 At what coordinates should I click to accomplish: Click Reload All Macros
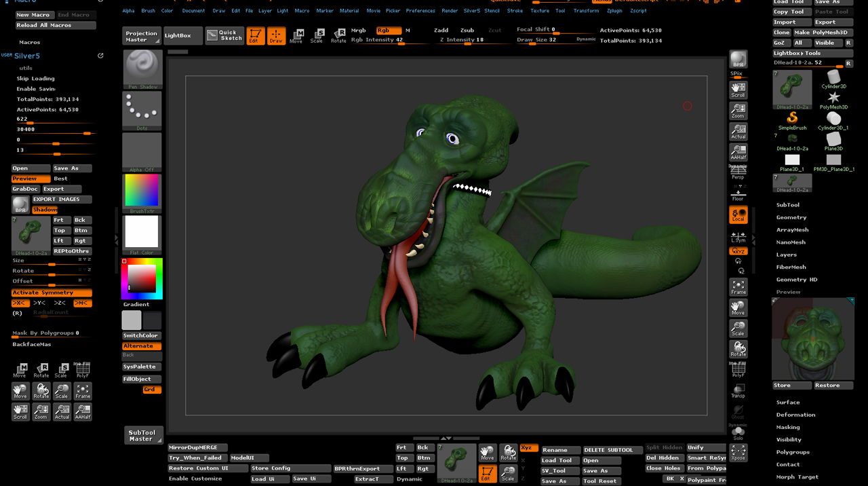coord(56,25)
